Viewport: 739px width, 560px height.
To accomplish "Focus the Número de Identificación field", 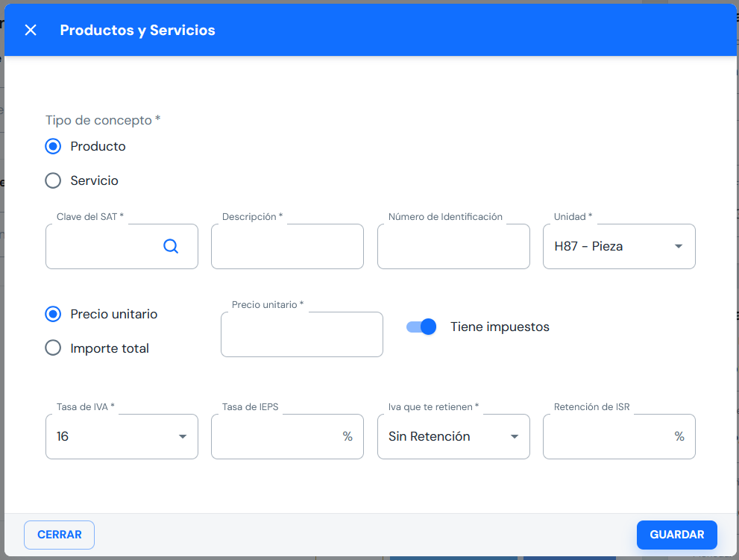I will pyautogui.click(x=453, y=246).
